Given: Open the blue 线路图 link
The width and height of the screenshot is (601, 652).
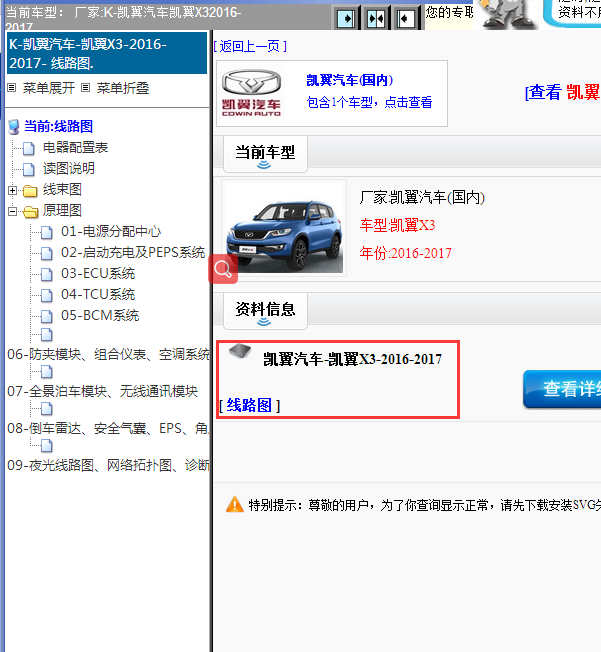Looking at the screenshot, I should [x=249, y=405].
